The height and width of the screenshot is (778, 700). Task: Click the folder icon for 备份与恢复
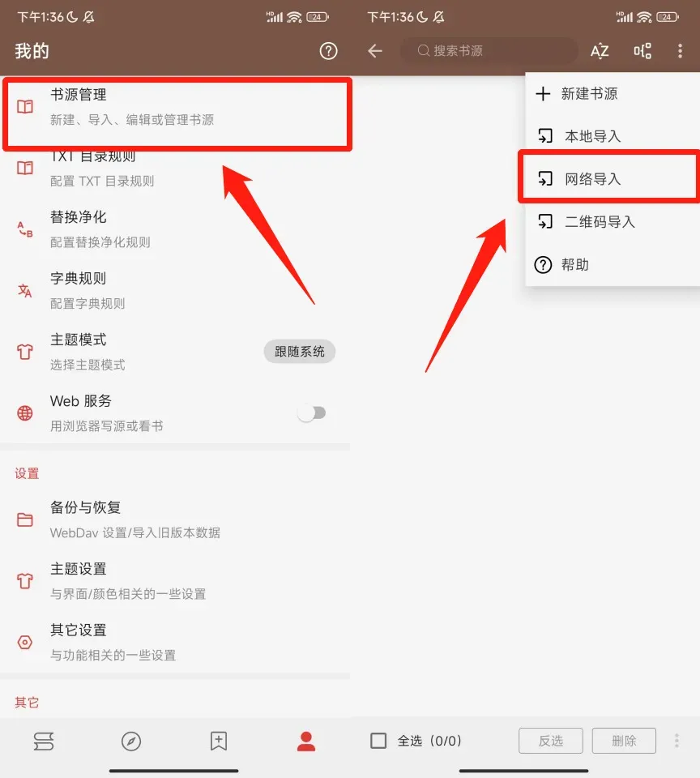(x=25, y=519)
